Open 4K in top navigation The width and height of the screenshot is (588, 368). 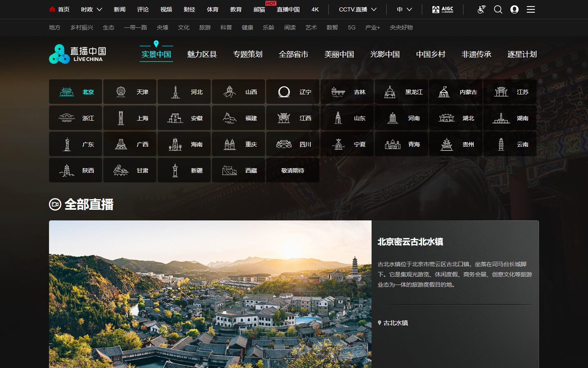click(315, 9)
